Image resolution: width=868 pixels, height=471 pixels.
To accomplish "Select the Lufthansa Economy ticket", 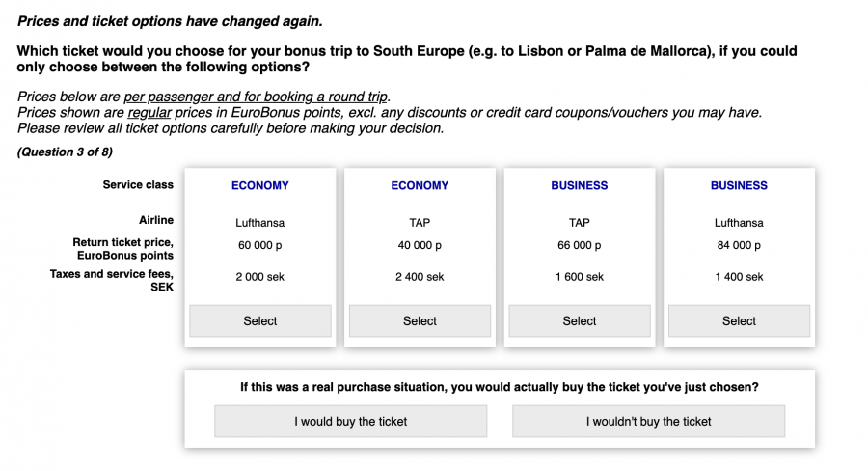I will point(259,320).
